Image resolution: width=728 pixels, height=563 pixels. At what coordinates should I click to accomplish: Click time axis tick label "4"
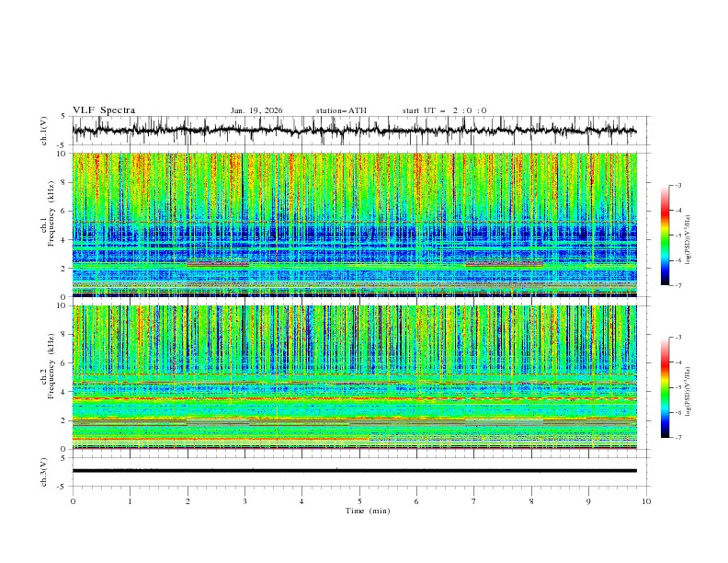point(301,501)
